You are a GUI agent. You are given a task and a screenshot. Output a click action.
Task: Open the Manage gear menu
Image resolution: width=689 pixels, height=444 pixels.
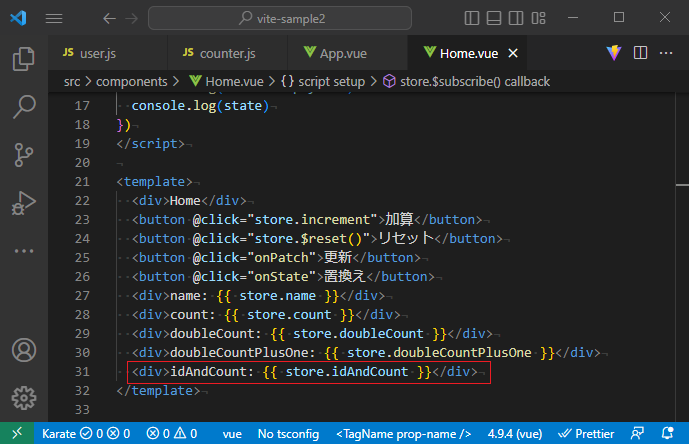click(24, 398)
